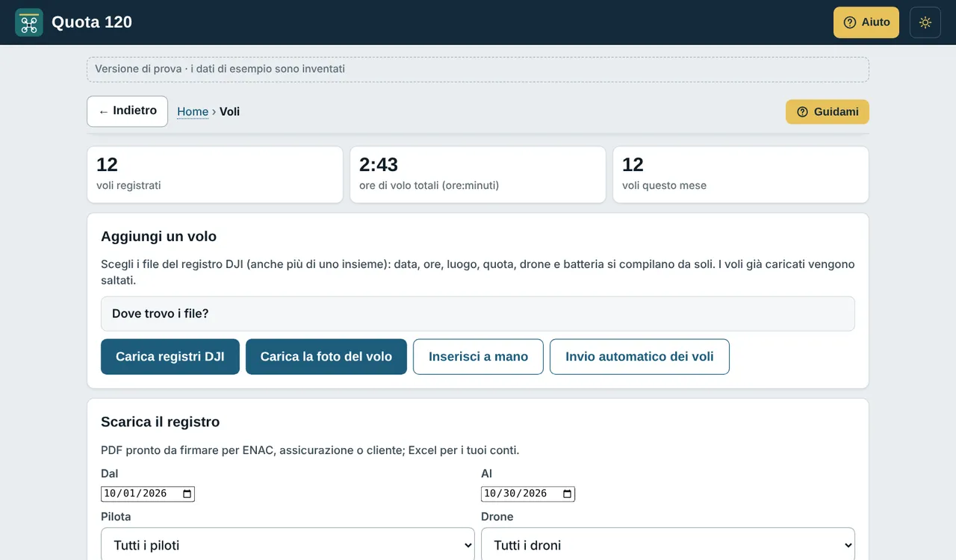Choose Inserisci a mano option
The image size is (956, 560).
click(478, 357)
